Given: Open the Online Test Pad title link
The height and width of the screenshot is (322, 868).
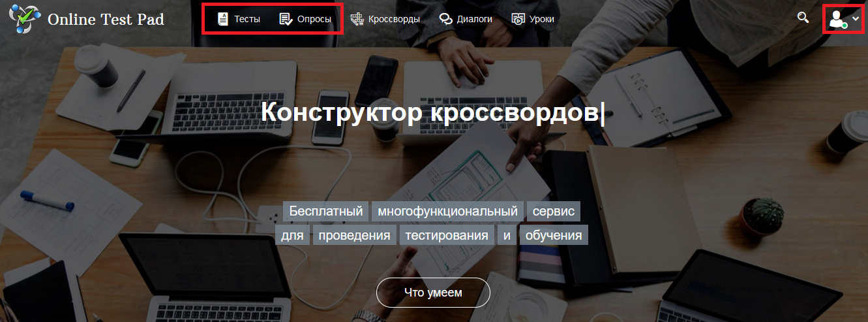Looking at the screenshot, I should (x=106, y=19).
